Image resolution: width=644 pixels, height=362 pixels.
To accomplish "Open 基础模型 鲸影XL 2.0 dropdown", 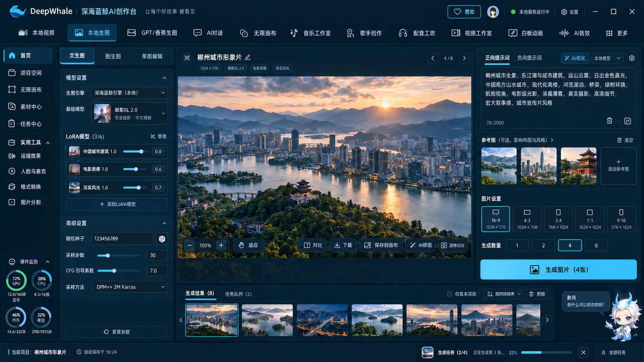I will (x=129, y=113).
